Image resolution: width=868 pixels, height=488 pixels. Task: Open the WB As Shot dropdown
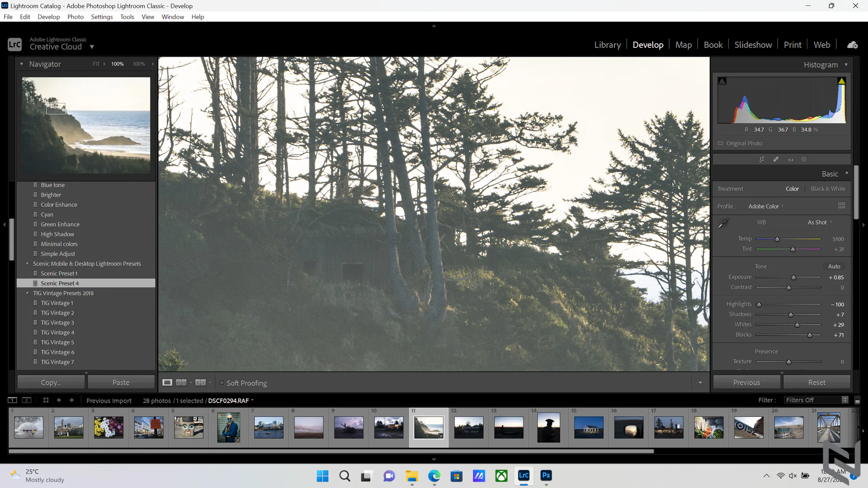coord(820,222)
